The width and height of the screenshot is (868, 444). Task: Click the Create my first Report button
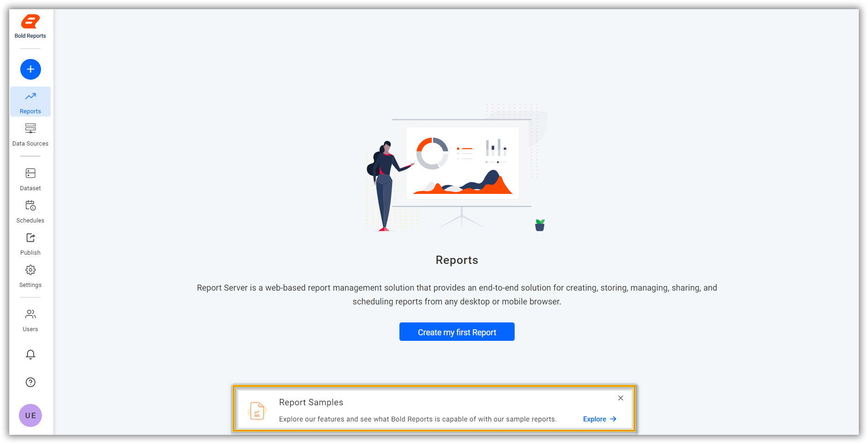click(x=457, y=332)
